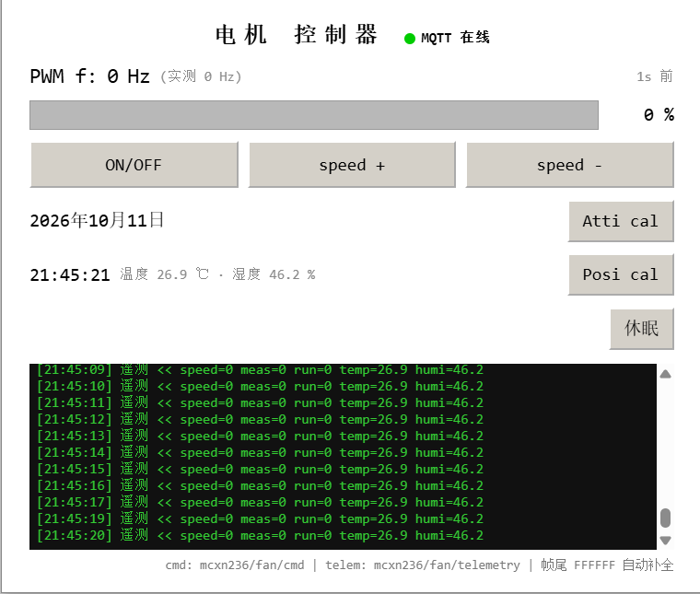Run position calibration via Posi cal

[x=621, y=275]
